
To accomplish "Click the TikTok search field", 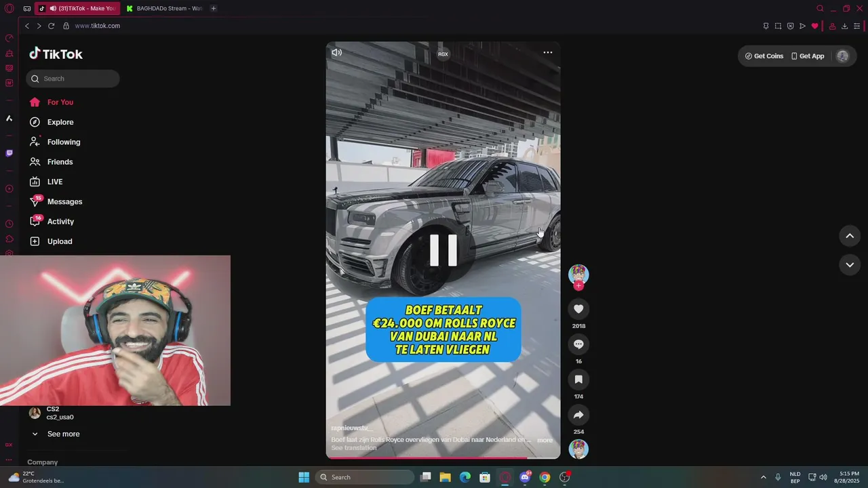I will [73, 79].
